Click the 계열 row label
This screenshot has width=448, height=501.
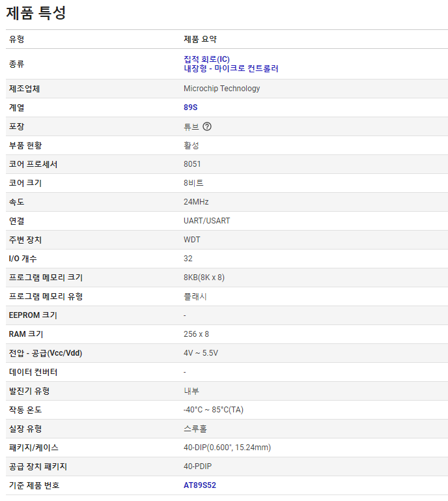pyautogui.click(x=16, y=107)
